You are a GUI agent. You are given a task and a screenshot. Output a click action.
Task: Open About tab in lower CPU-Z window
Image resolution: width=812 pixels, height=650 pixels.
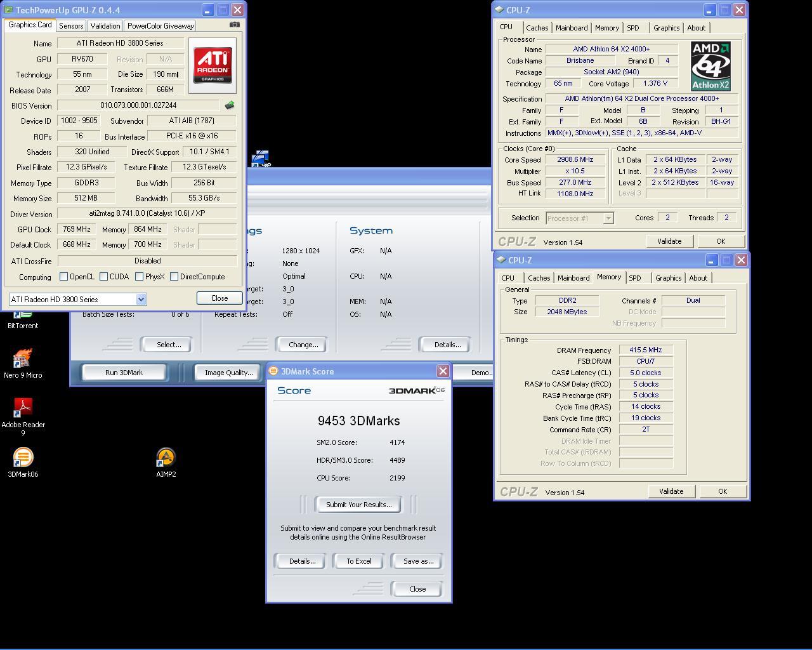[x=698, y=277]
